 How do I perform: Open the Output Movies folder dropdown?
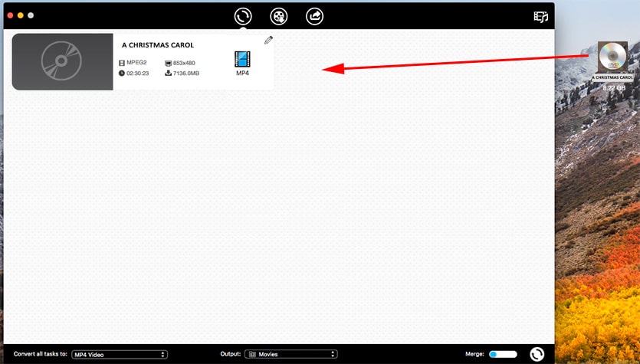point(291,354)
